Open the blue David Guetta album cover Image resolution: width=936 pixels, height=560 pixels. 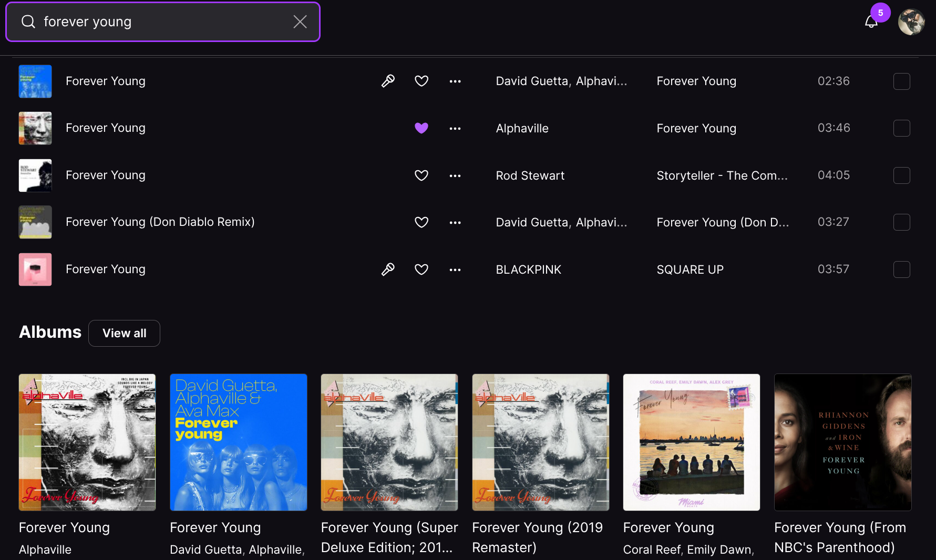(239, 442)
